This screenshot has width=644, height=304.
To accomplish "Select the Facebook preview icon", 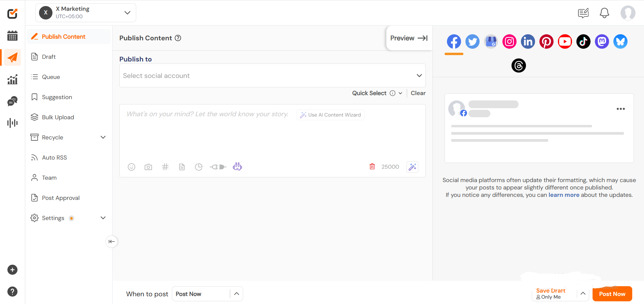I will [454, 42].
